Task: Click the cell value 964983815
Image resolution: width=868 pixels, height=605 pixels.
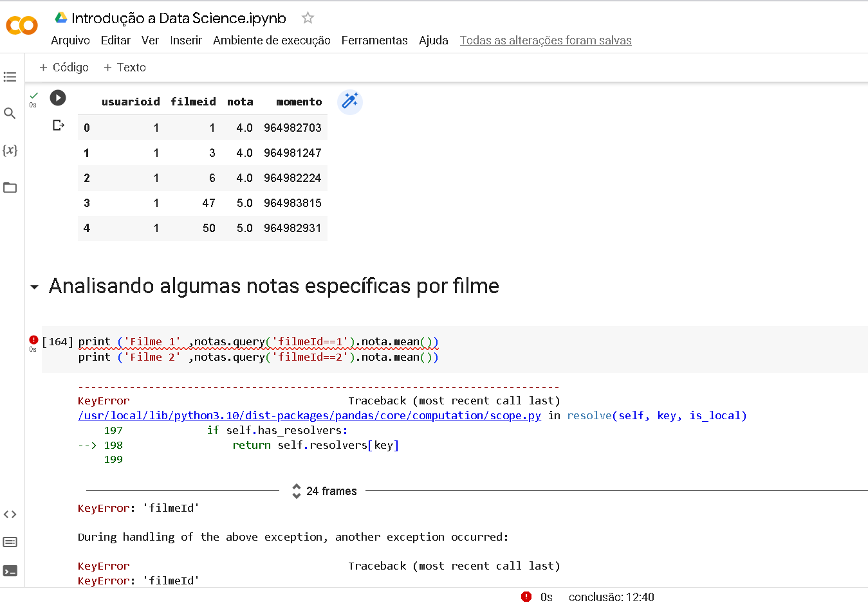Action: (x=293, y=203)
